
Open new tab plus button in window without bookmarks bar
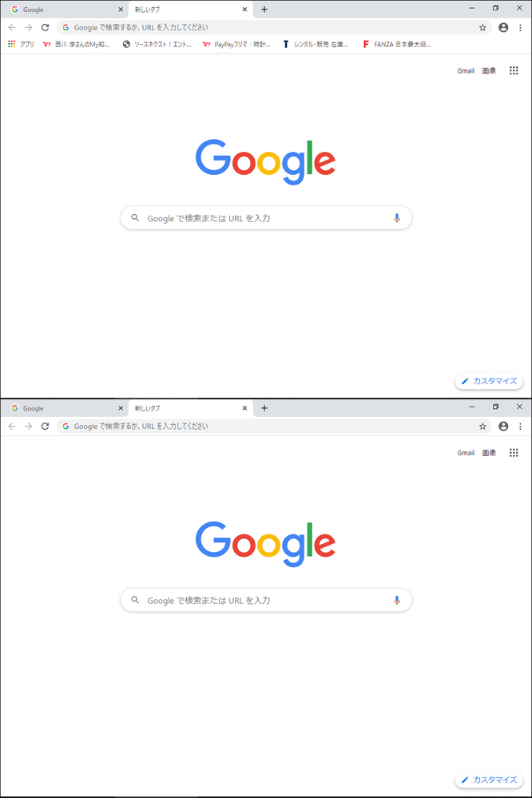click(x=264, y=407)
